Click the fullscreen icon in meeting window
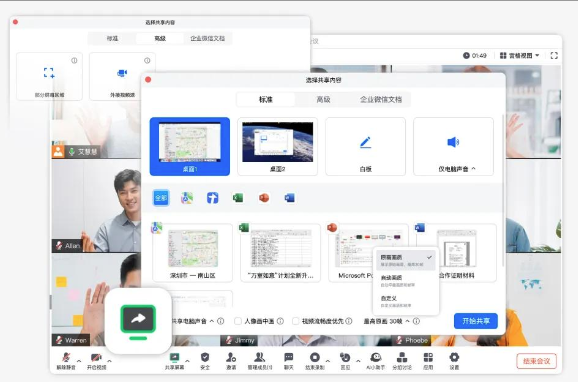The width and height of the screenshot is (578, 382). tap(554, 56)
